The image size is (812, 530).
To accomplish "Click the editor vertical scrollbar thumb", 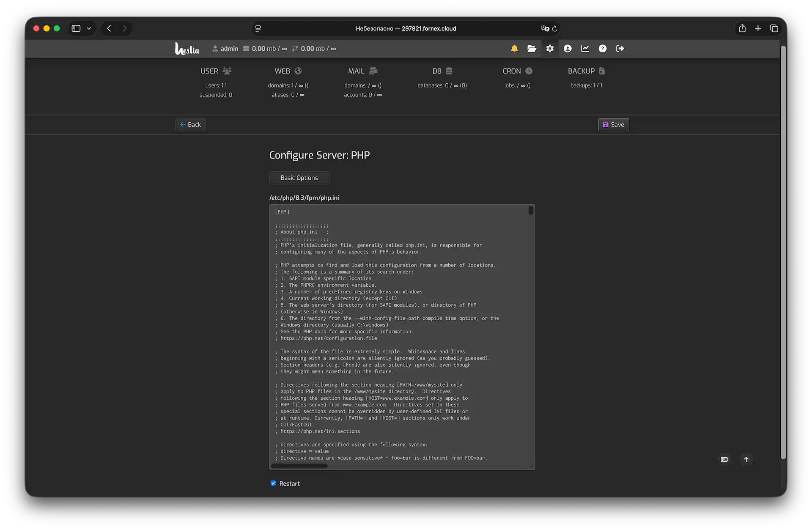I will click(x=531, y=210).
